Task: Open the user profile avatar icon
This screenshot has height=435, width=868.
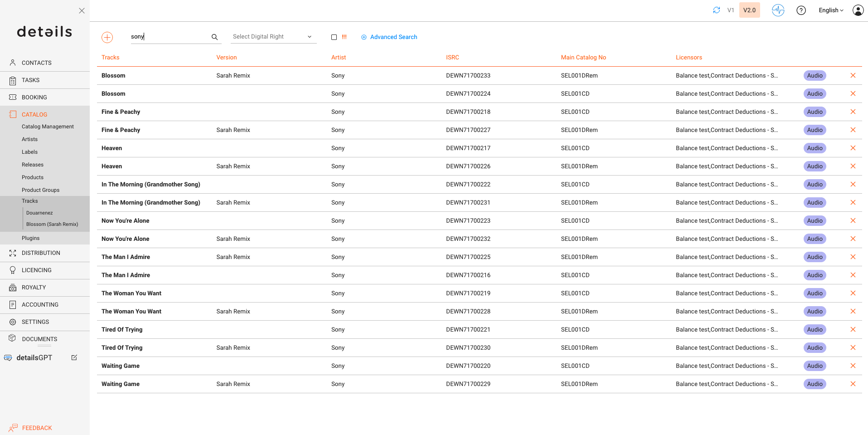Action: click(858, 10)
